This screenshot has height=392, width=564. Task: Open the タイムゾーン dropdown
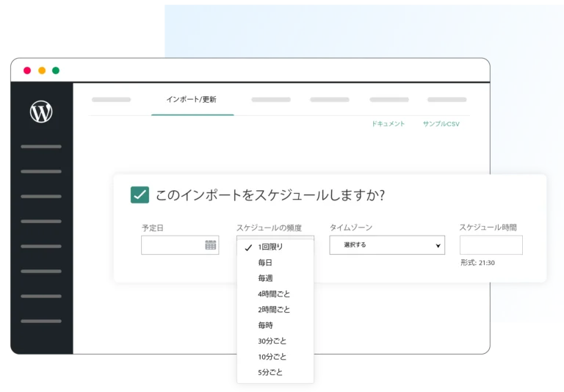[387, 245]
